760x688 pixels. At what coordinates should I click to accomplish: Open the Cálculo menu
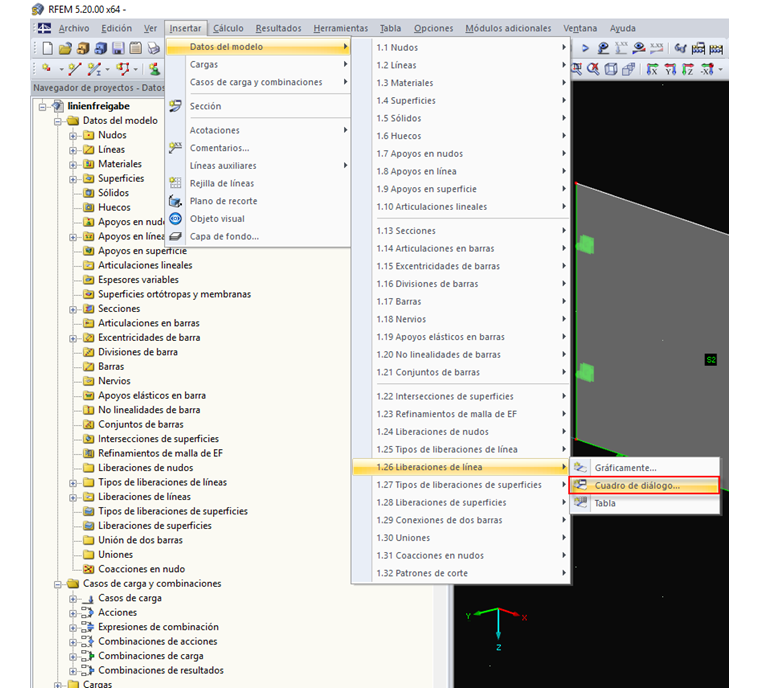228,29
